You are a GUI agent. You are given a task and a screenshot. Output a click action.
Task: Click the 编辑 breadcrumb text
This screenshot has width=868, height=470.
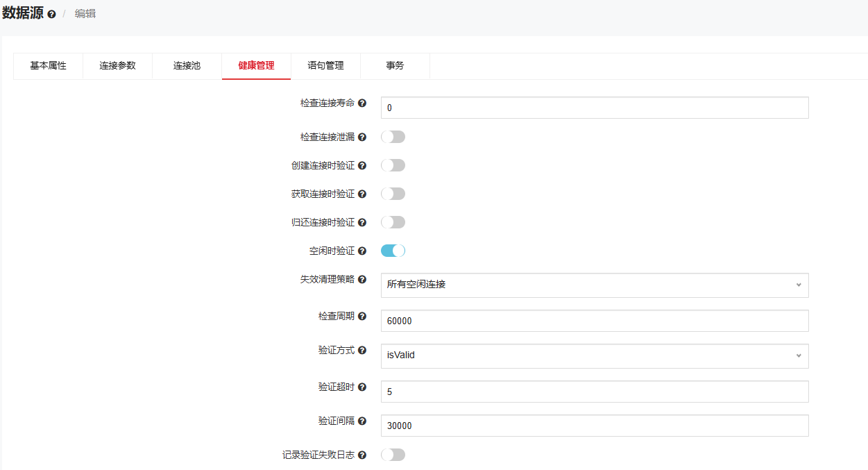click(85, 14)
